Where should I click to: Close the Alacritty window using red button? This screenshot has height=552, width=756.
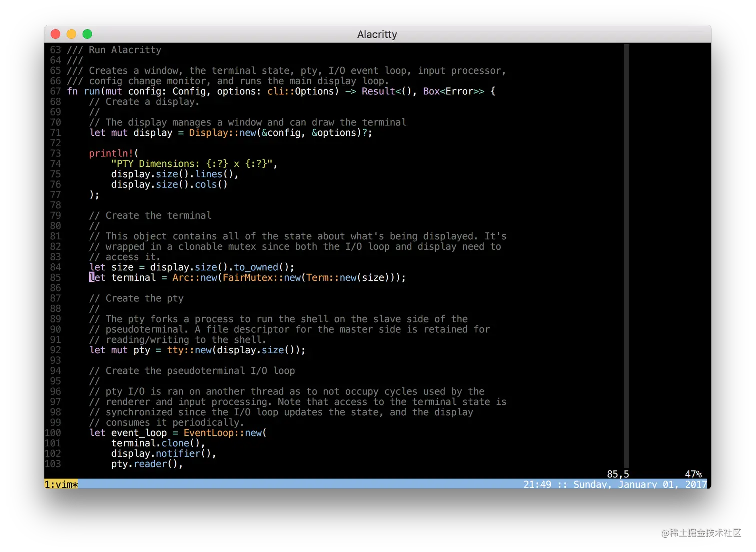tap(56, 34)
